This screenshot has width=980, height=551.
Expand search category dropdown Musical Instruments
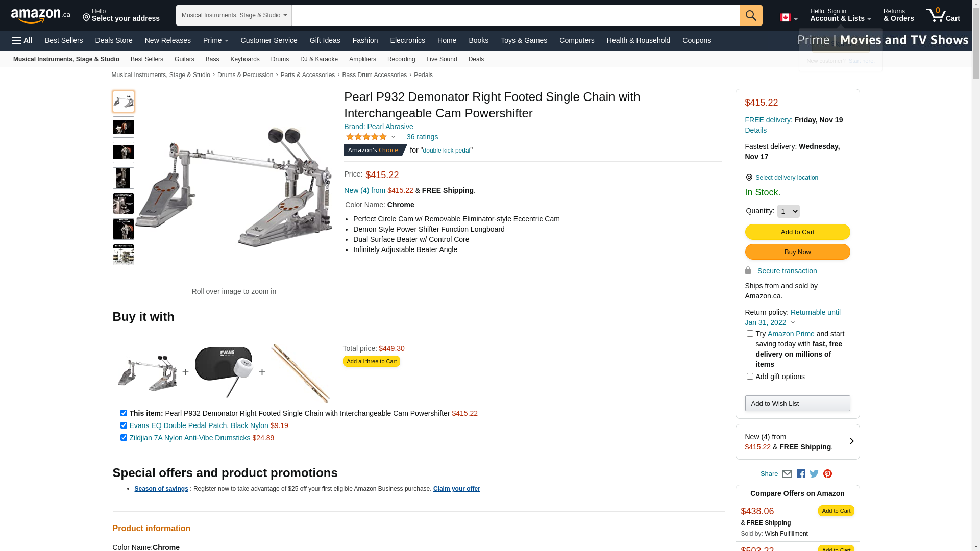(x=234, y=15)
